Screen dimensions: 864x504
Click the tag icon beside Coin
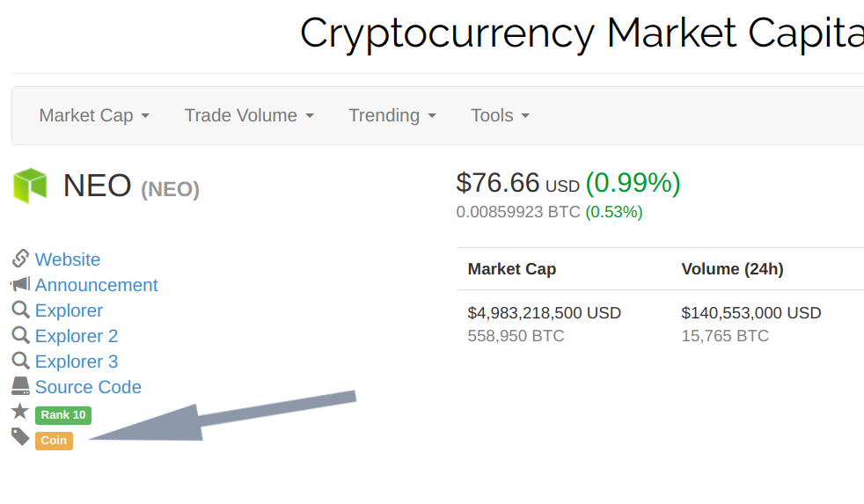pyautogui.click(x=21, y=437)
